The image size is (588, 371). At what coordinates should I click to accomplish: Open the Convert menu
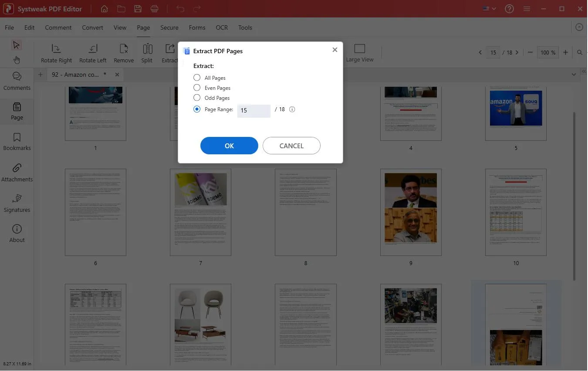92,27
